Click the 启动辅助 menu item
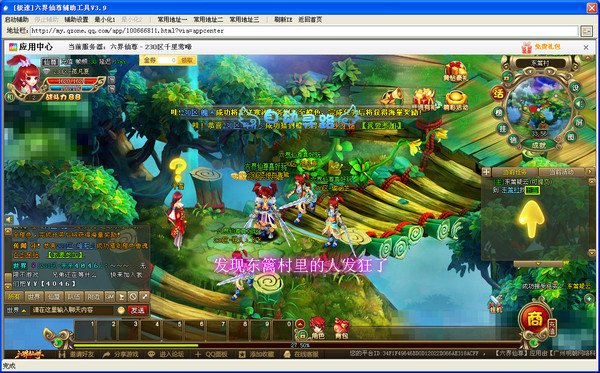The image size is (600, 373). tap(16, 20)
